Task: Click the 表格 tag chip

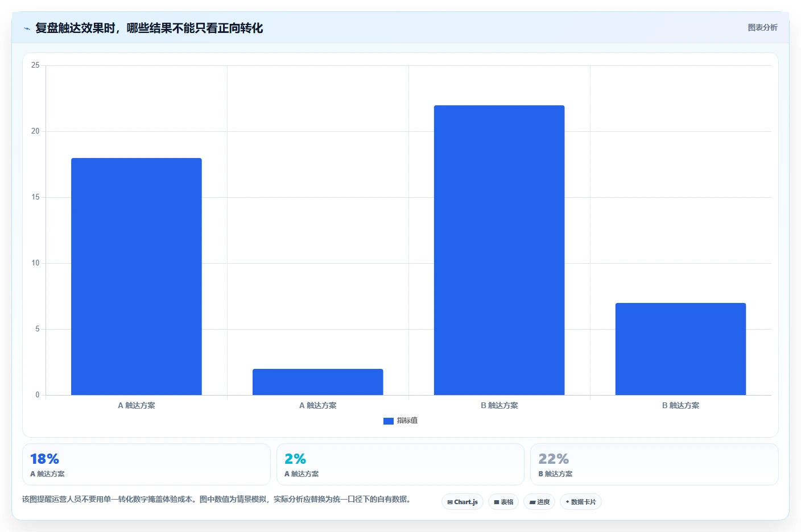Action: (x=503, y=502)
